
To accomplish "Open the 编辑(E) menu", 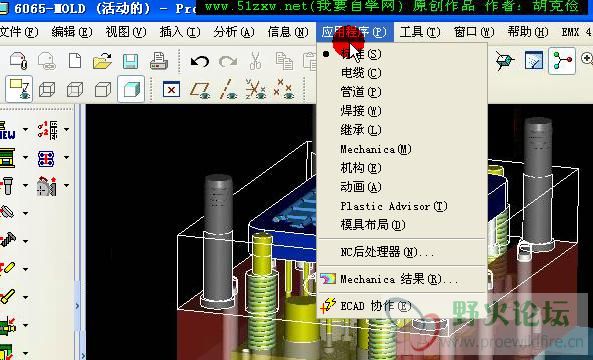I will pos(72,32).
